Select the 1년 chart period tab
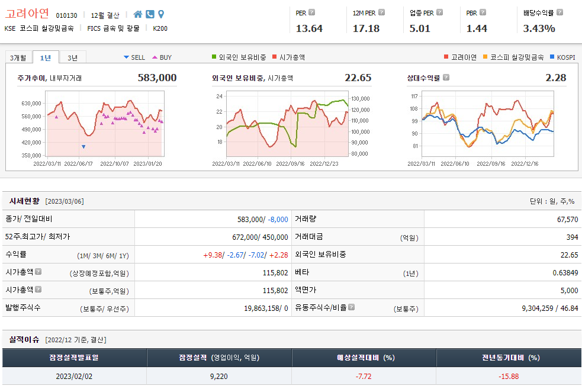Screen dimensions: 582x392 tap(46, 57)
